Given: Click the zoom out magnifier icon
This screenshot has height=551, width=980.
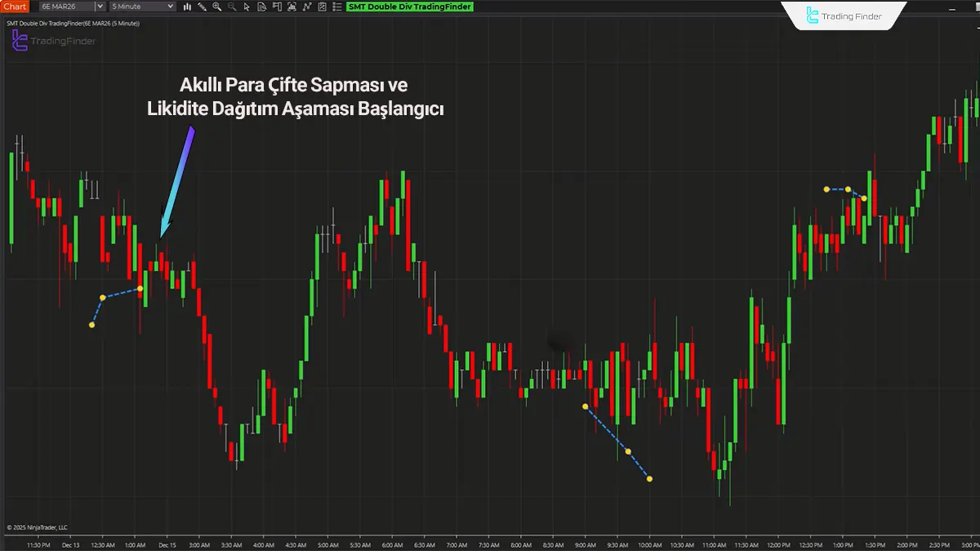Looking at the screenshot, I should [x=233, y=6].
